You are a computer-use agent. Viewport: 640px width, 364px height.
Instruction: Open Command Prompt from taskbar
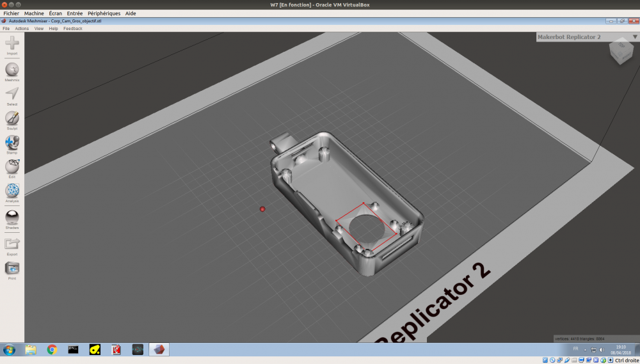pyautogui.click(x=73, y=350)
